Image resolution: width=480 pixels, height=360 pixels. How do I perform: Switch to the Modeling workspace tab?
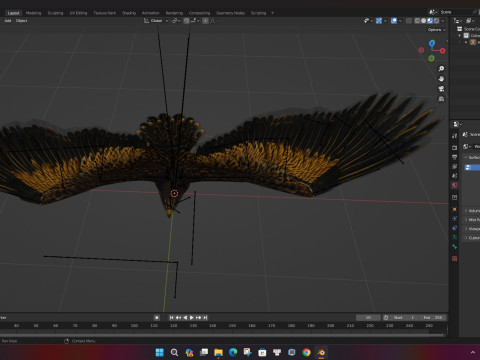[33, 13]
